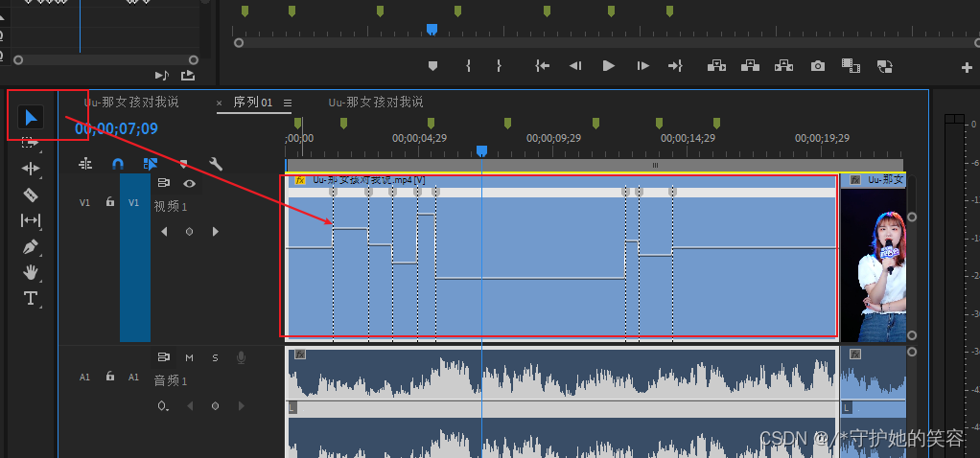
Task: Click the timeline playhead handle
Action: pos(482,150)
